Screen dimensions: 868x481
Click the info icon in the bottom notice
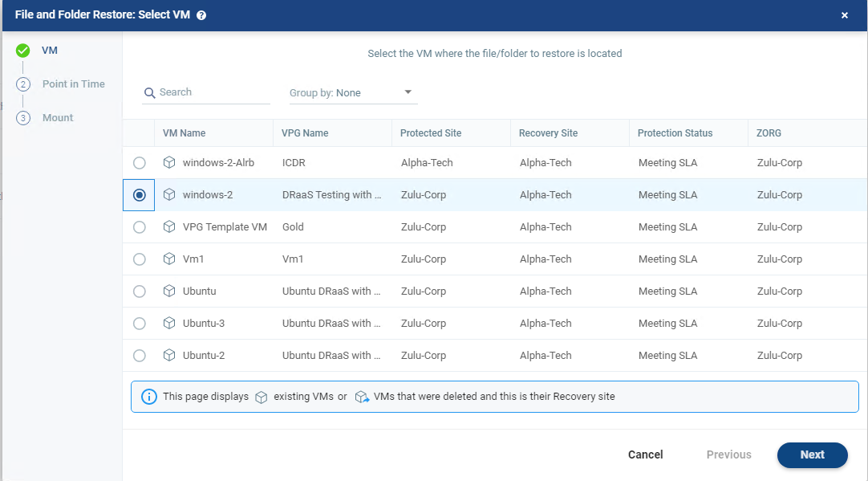click(x=148, y=397)
